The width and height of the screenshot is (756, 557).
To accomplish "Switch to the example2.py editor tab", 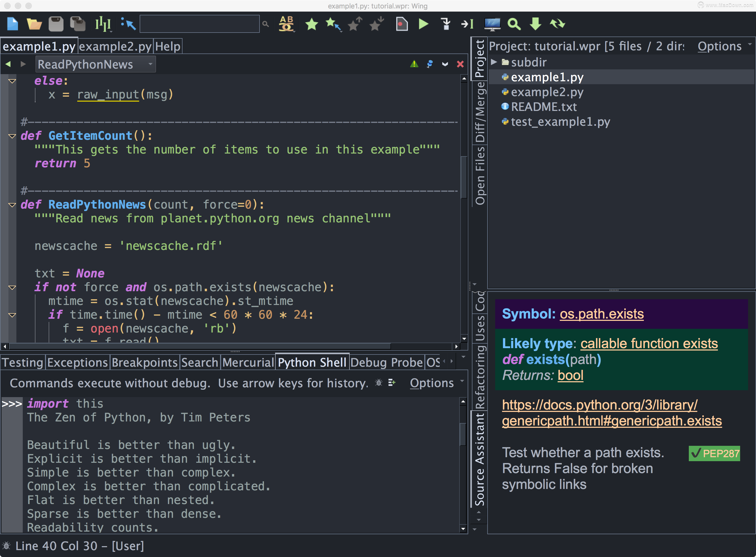I will point(116,46).
